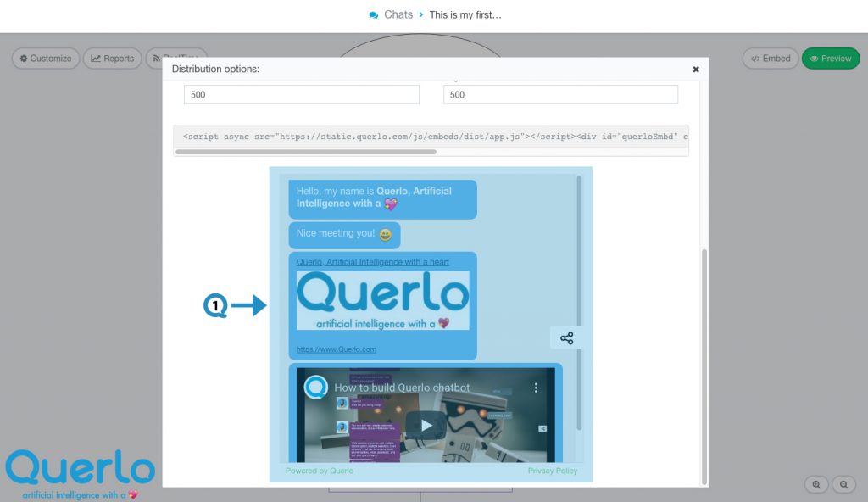This screenshot has width=868, height=502.
Task: Open the https://www.Querlo.com link
Action: point(336,349)
